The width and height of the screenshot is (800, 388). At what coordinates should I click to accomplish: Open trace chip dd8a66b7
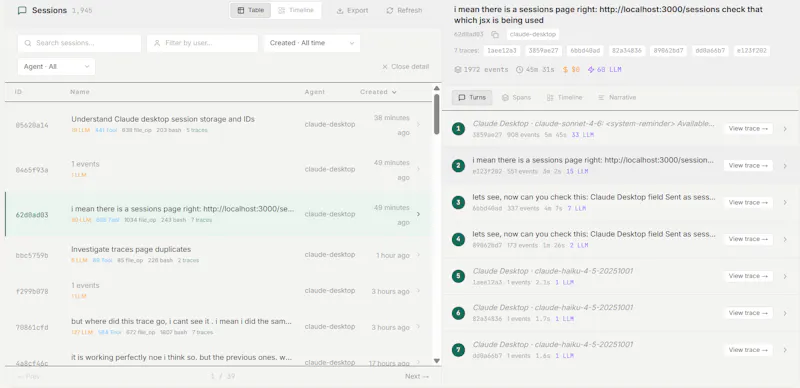(x=710, y=51)
